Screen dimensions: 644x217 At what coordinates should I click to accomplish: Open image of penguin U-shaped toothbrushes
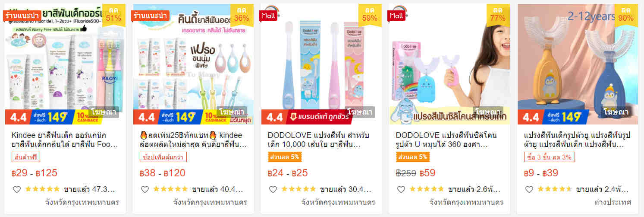point(578,64)
